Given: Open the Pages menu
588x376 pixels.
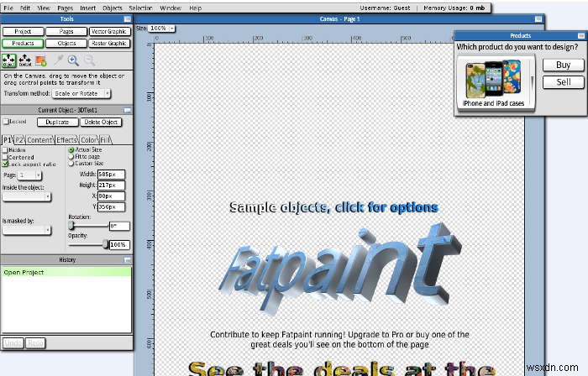Looking at the screenshot, I should [66, 8].
